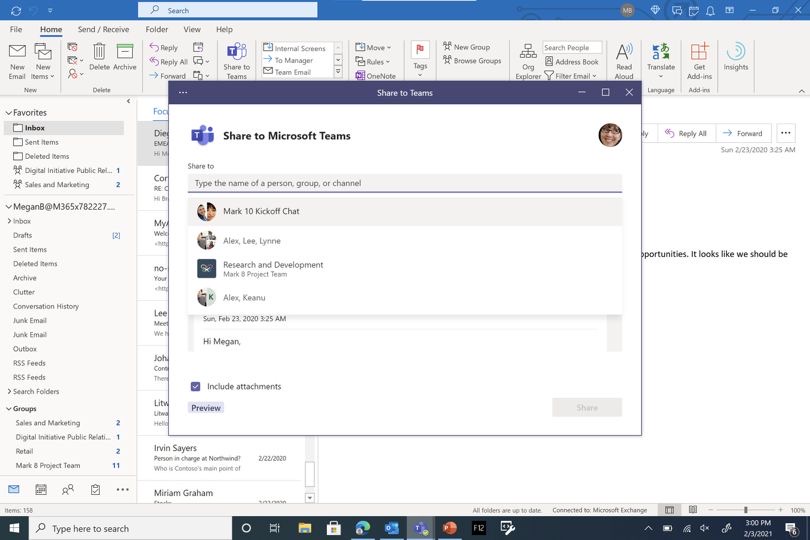Viewport: 810px width, 540px height.
Task: Switch to the People view
Action: pos(68,489)
